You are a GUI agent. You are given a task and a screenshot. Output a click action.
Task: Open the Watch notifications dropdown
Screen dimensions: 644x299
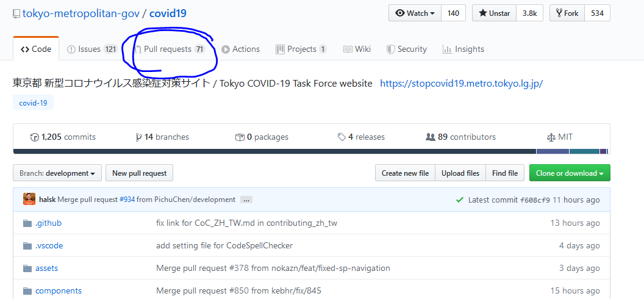(x=415, y=13)
